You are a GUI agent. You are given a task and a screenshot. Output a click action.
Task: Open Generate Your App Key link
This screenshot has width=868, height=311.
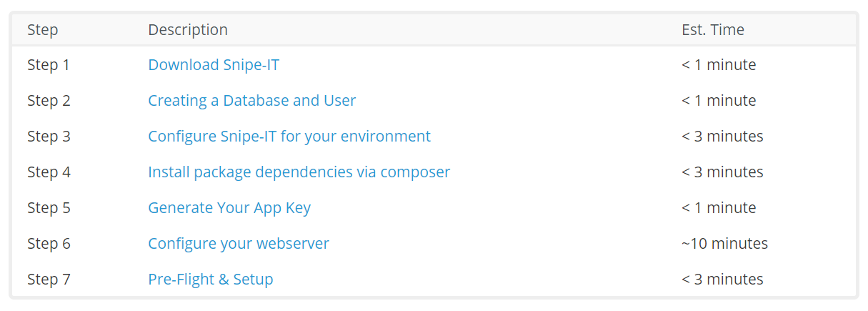(229, 208)
